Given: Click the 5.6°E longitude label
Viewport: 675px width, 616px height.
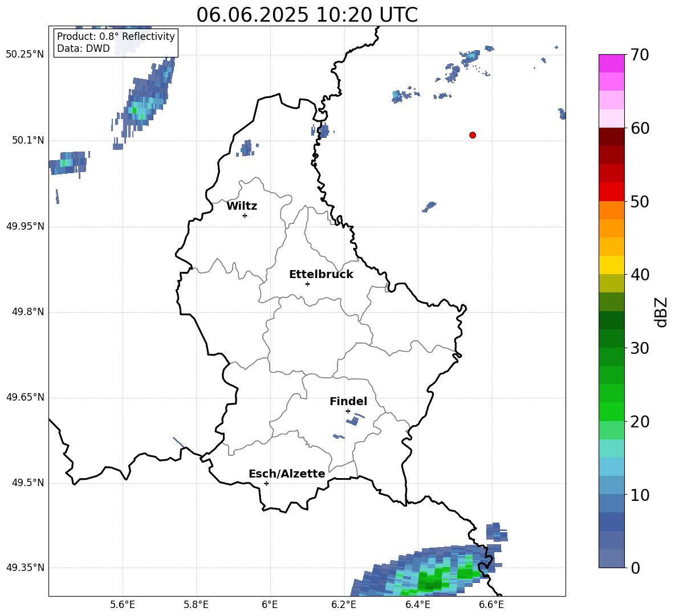Looking at the screenshot, I should coord(123,605).
